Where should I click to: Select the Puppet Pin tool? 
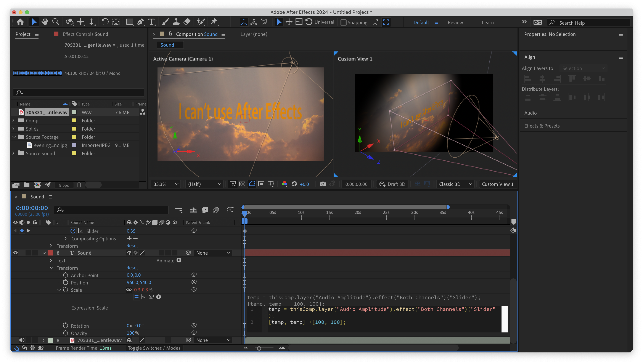click(x=214, y=22)
